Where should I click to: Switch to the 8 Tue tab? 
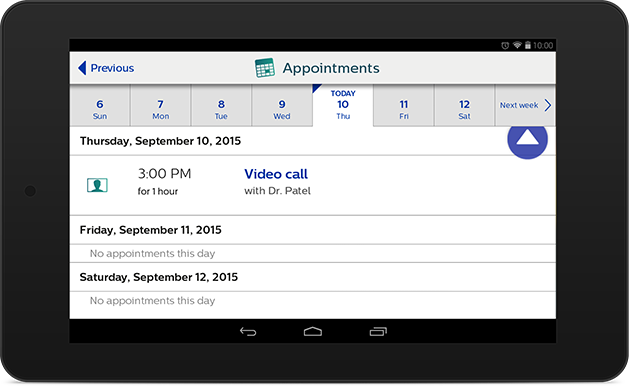click(x=221, y=106)
